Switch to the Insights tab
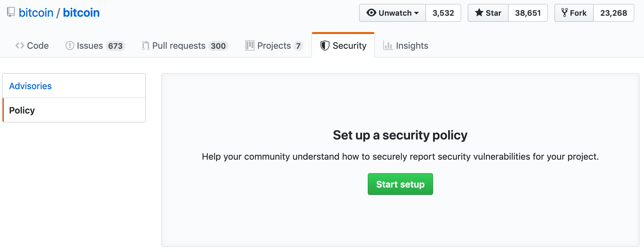644x252 pixels. pos(412,46)
